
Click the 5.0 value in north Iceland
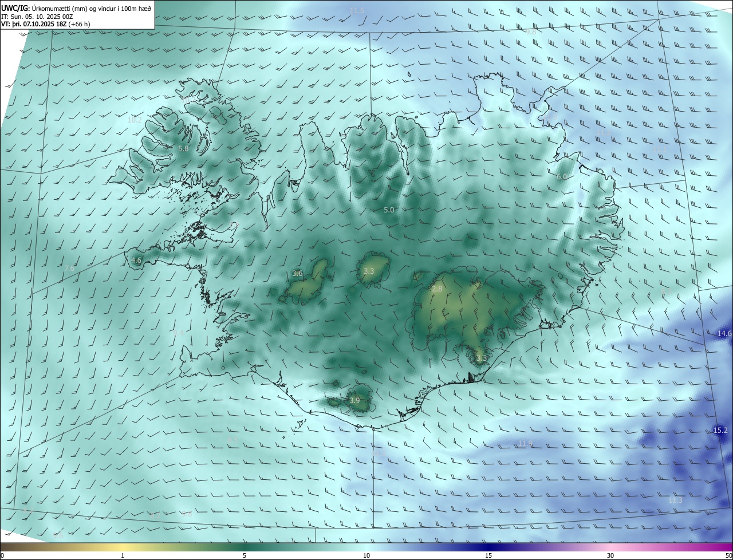(389, 210)
